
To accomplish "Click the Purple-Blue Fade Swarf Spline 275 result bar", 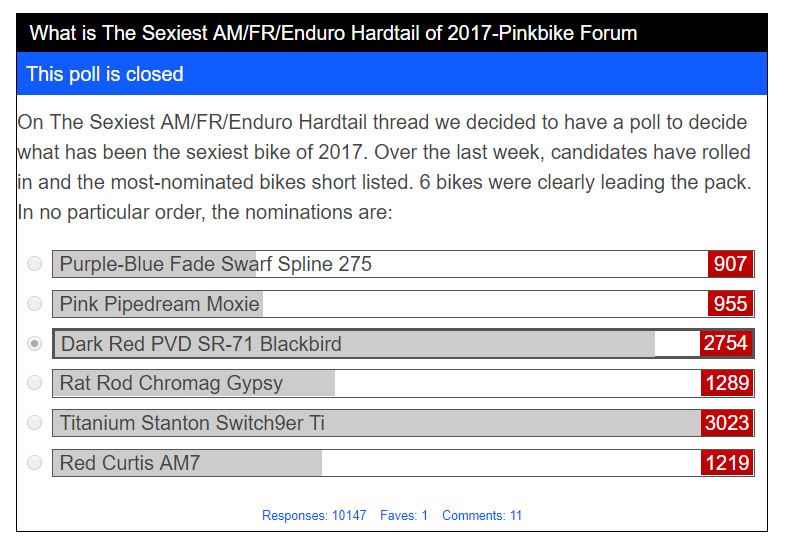I will coord(380,264).
